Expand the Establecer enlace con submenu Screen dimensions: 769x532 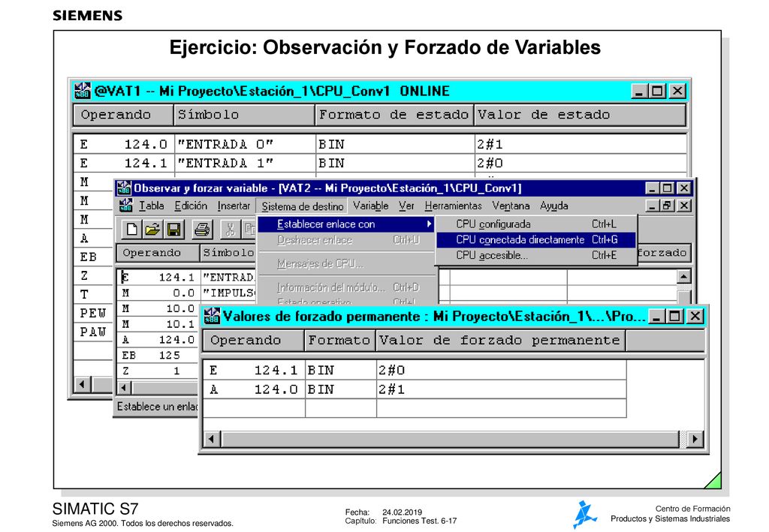(x=346, y=224)
